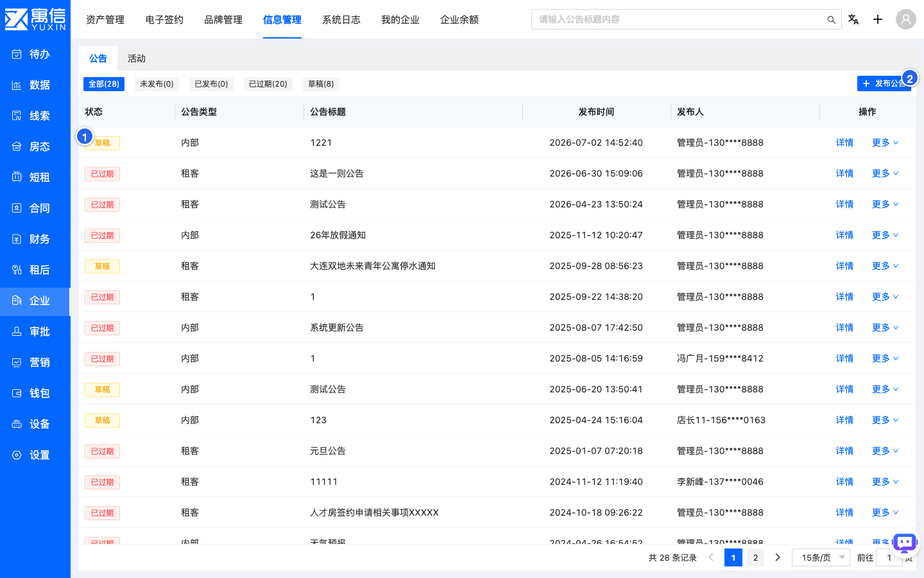This screenshot has height=578, width=924.
Task: Open the 资产管理 top menu
Action: point(105,19)
